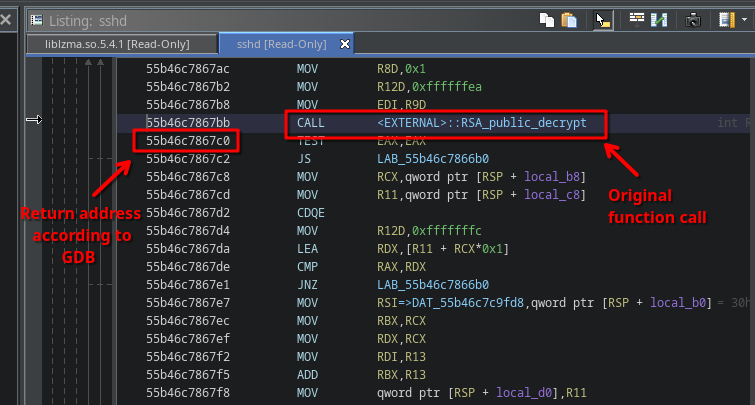The height and width of the screenshot is (405, 755).
Task: Click the camera snapshot icon
Action: (693, 20)
